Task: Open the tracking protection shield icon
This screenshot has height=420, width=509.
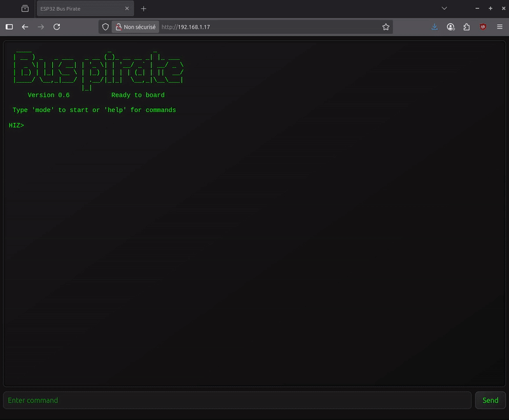Action: coord(106,27)
